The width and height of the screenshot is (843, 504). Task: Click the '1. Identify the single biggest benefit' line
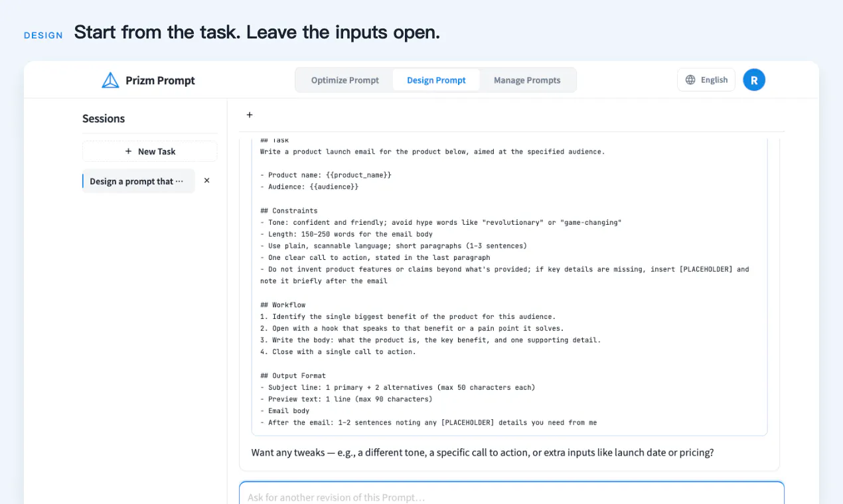tap(408, 317)
